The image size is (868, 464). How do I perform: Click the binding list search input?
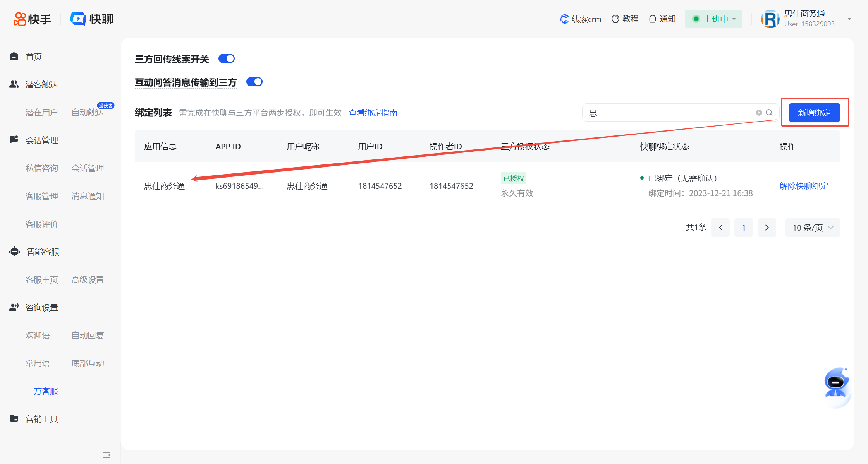pos(670,113)
